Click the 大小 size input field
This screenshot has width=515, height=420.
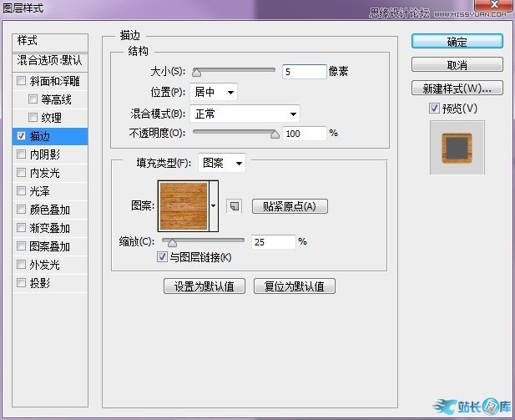304,72
